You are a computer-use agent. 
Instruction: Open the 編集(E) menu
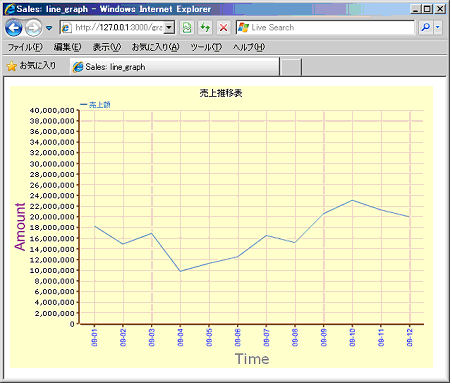point(67,47)
